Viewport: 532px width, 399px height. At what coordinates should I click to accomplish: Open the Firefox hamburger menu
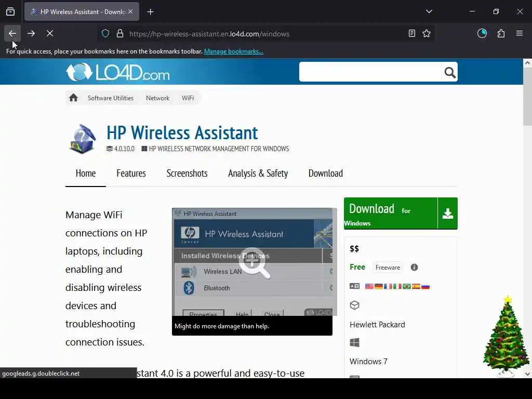click(519, 33)
